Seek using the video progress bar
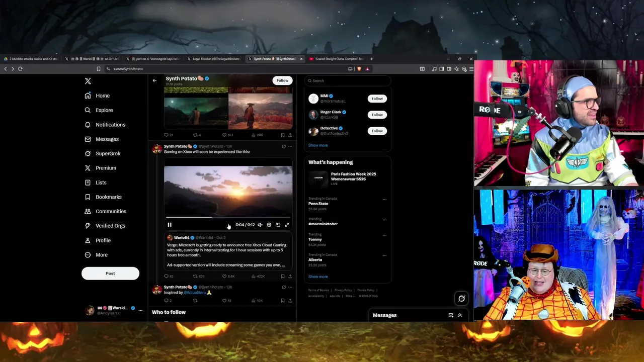 click(x=228, y=217)
